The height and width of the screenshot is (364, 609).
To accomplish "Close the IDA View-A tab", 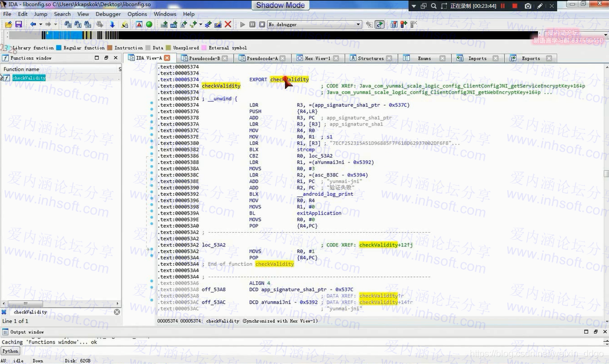I will click(167, 58).
